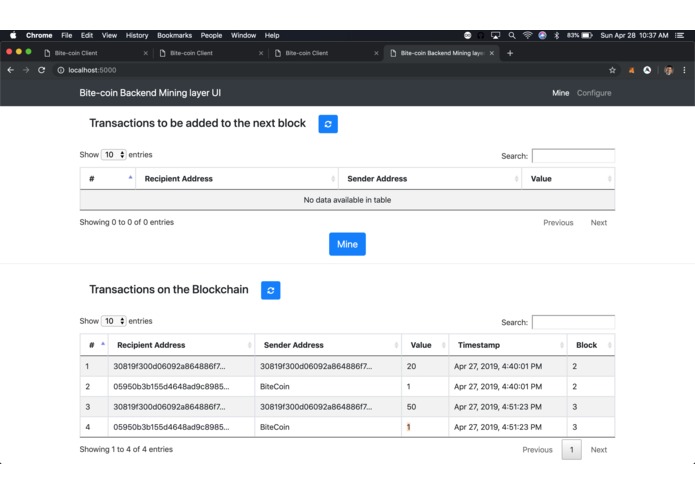
Task: Close the first Bite-coin Client tab
Action: [x=145, y=53]
